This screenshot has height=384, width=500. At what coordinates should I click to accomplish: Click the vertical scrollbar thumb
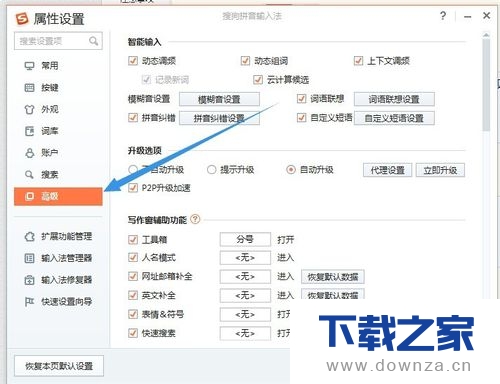[486, 85]
